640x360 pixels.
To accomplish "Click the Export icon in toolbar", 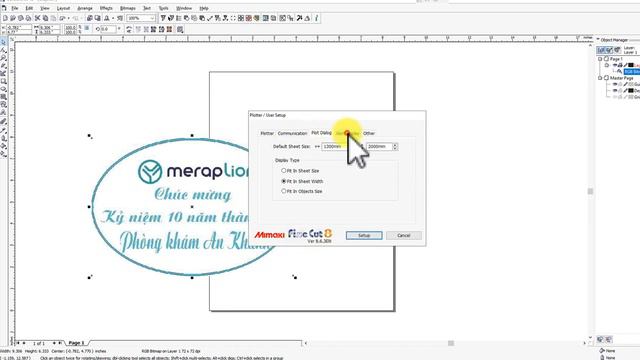I will (x=98, y=18).
